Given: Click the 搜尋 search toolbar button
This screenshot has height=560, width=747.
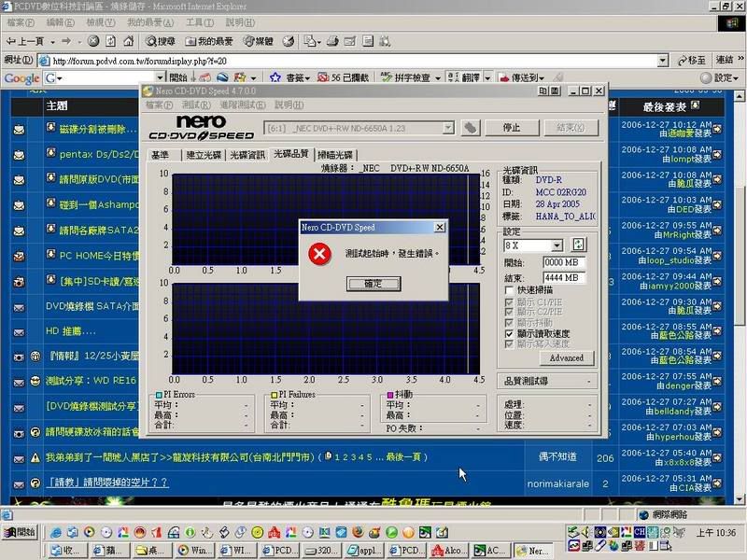Looking at the screenshot, I should tap(160, 41).
